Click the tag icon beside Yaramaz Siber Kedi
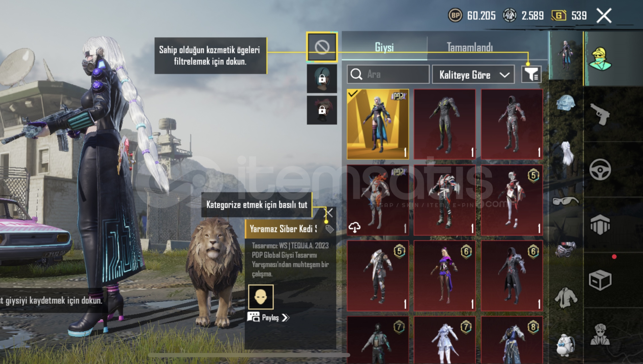Viewport: 643px width, 364px height. (329, 229)
